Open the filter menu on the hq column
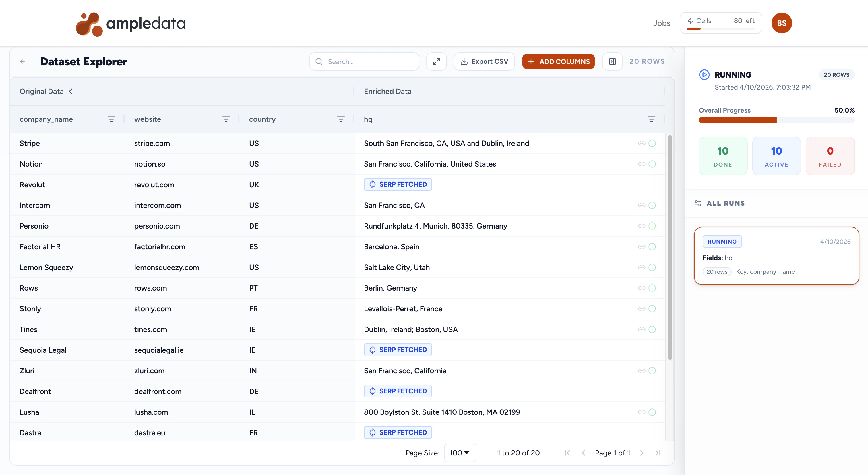Image resolution: width=868 pixels, height=475 pixels. pyautogui.click(x=651, y=119)
